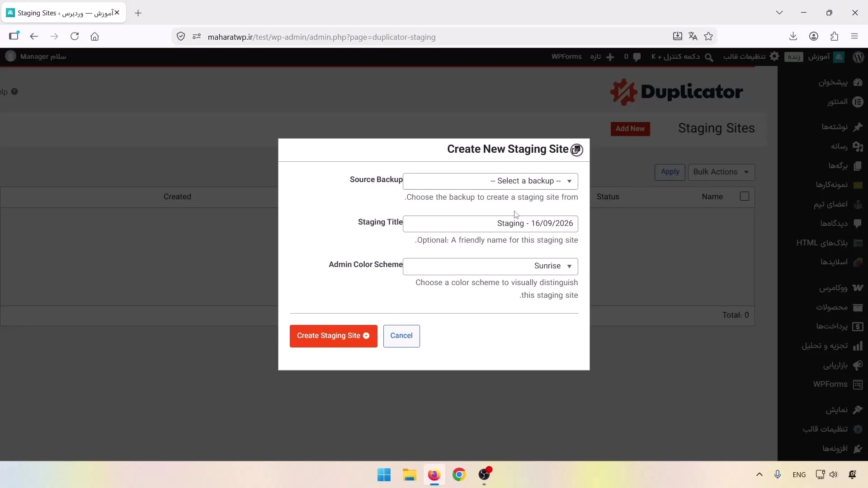
Task: Cancel the new staging site dialog
Action: [401, 336]
